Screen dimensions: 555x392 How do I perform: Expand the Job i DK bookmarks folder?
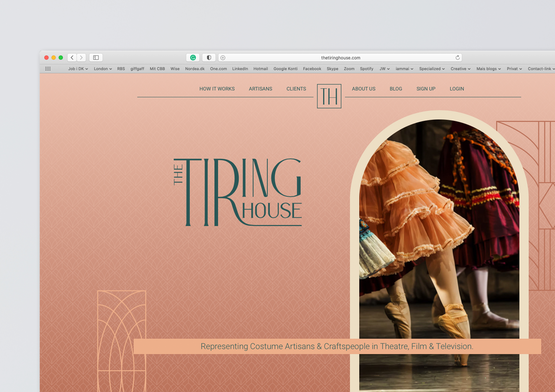(78, 69)
